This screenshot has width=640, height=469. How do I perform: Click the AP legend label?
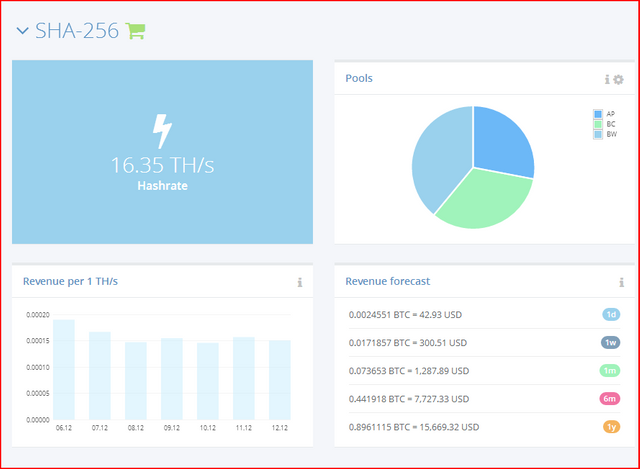coord(611,114)
